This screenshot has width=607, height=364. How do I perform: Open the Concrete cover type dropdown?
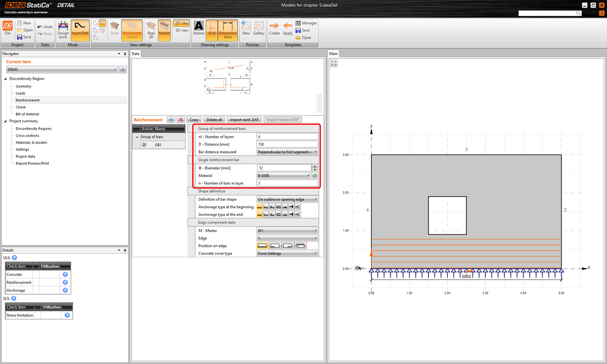pos(287,253)
